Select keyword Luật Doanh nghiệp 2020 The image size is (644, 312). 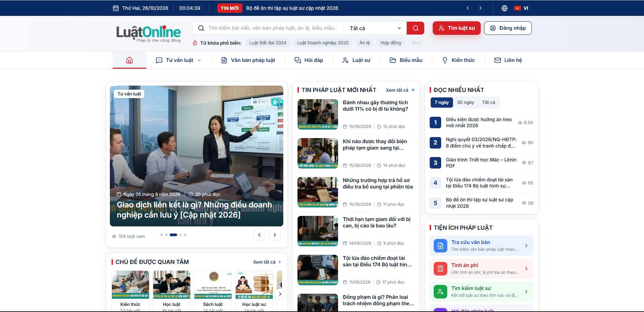(x=323, y=43)
